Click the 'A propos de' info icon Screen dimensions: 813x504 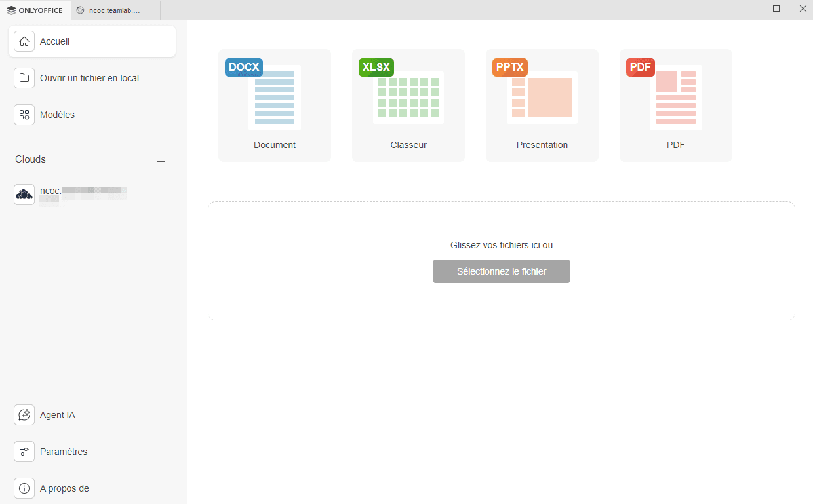click(24, 488)
